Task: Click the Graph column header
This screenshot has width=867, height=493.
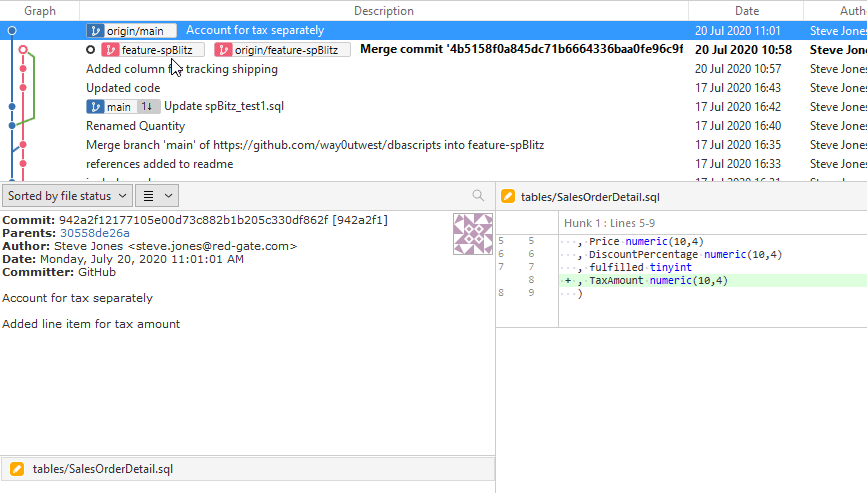Action: [40, 11]
